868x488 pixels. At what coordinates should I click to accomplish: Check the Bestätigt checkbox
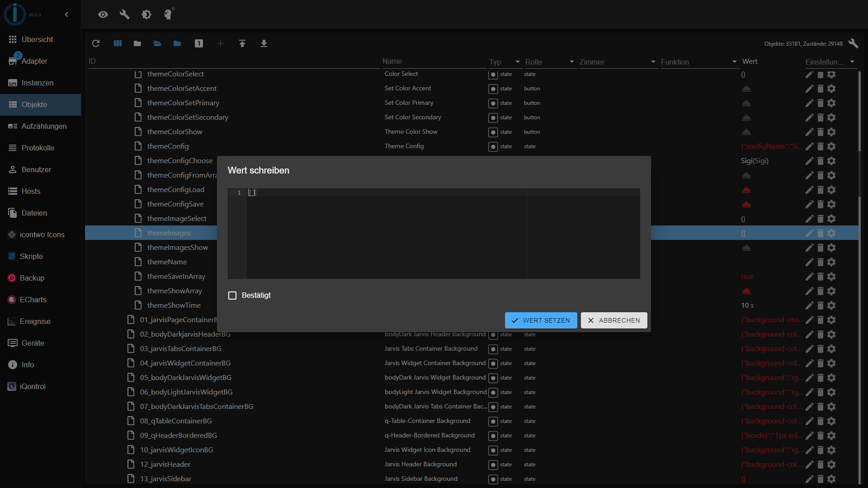click(232, 296)
